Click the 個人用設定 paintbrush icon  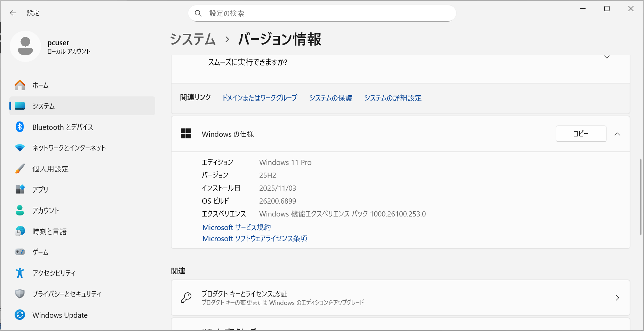[x=20, y=169]
